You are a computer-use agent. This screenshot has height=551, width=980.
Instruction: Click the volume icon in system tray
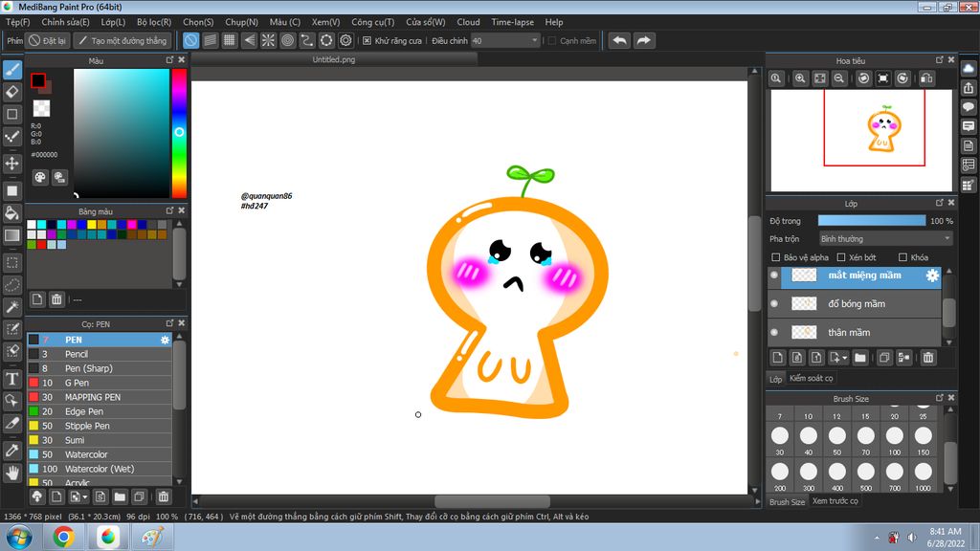tap(912, 538)
